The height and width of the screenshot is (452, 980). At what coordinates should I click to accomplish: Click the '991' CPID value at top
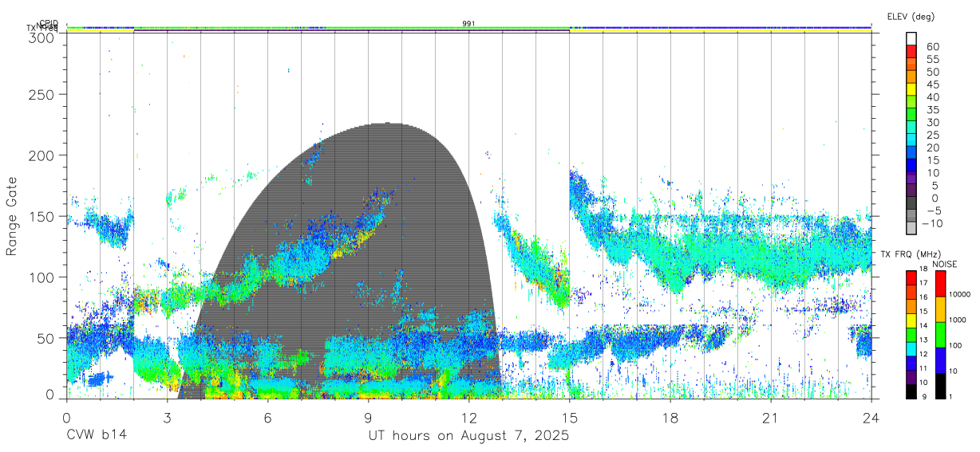click(x=469, y=24)
